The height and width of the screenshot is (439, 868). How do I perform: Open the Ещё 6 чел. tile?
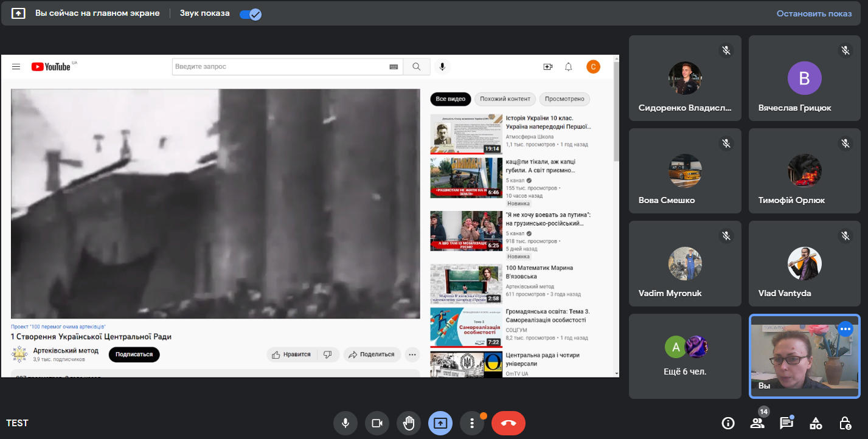click(685, 356)
